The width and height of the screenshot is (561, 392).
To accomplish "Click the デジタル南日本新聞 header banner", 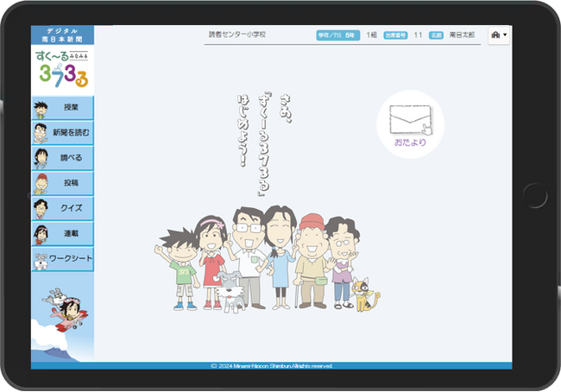I will [63, 35].
